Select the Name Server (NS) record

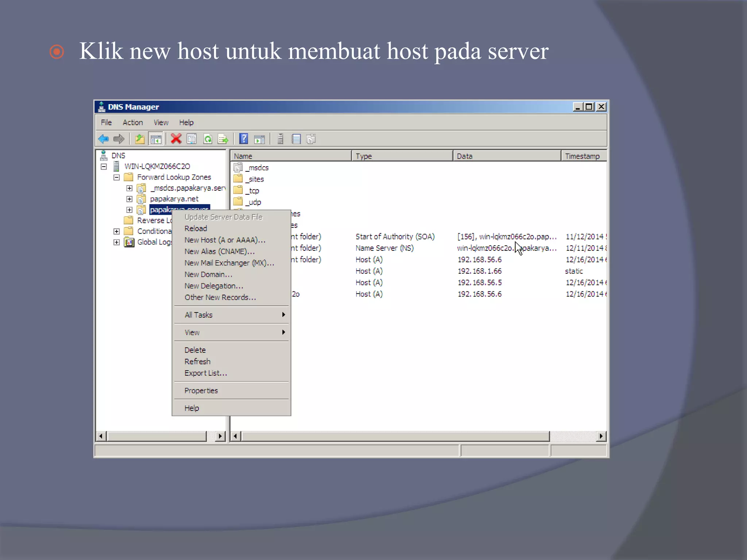(x=384, y=248)
